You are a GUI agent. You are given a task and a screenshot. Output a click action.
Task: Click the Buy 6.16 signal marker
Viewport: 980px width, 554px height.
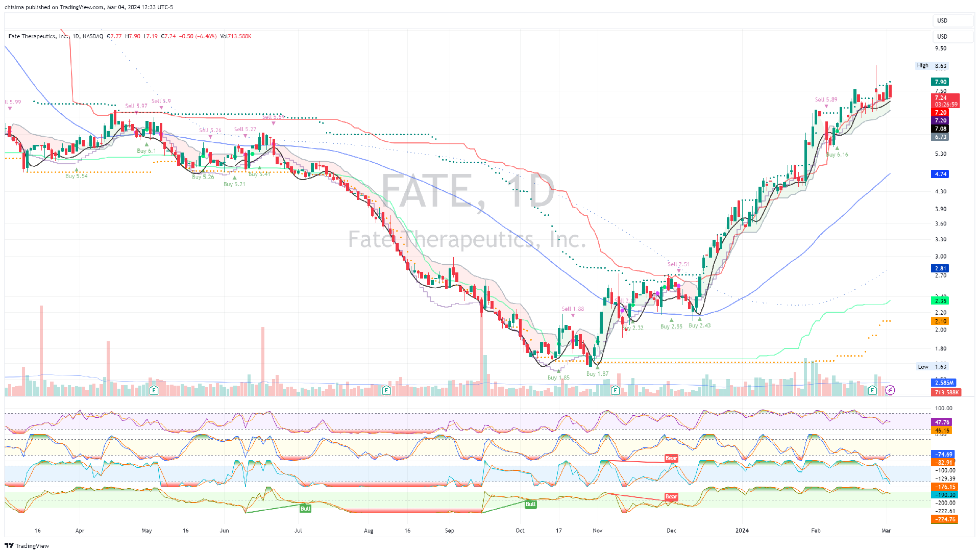point(837,148)
